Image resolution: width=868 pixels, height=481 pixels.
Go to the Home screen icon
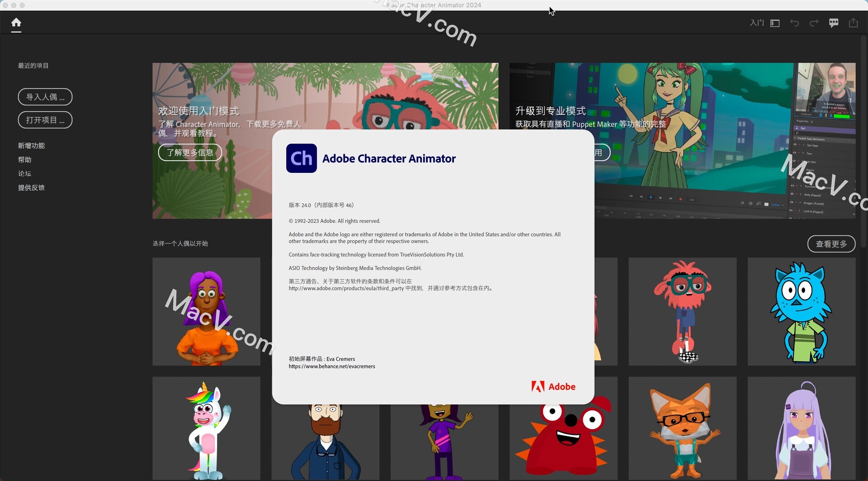click(x=16, y=23)
